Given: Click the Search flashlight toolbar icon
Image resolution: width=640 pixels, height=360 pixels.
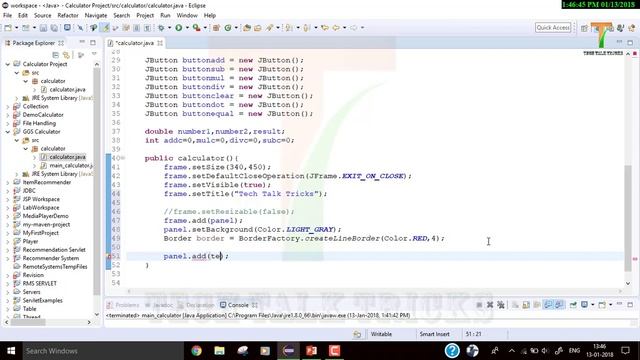Looking at the screenshot, I should tap(269, 28).
